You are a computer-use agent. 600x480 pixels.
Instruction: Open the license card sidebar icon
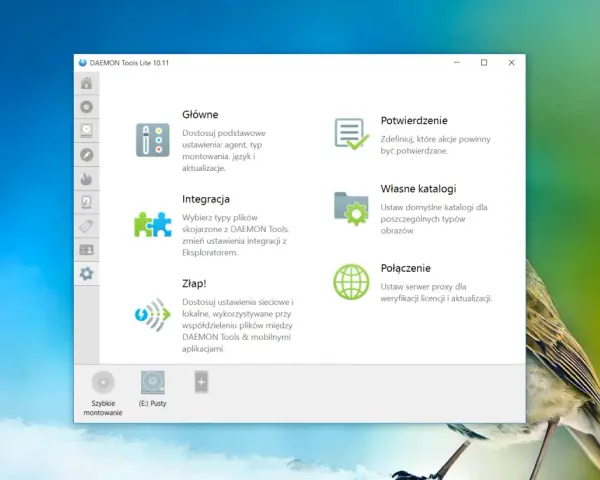click(86, 250)
